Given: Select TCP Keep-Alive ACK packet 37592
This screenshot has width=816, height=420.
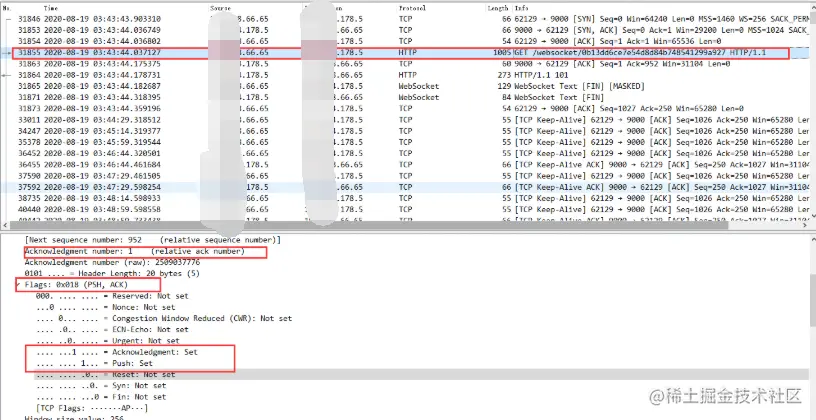Looking at the screenshot, I should pos(406,187).
